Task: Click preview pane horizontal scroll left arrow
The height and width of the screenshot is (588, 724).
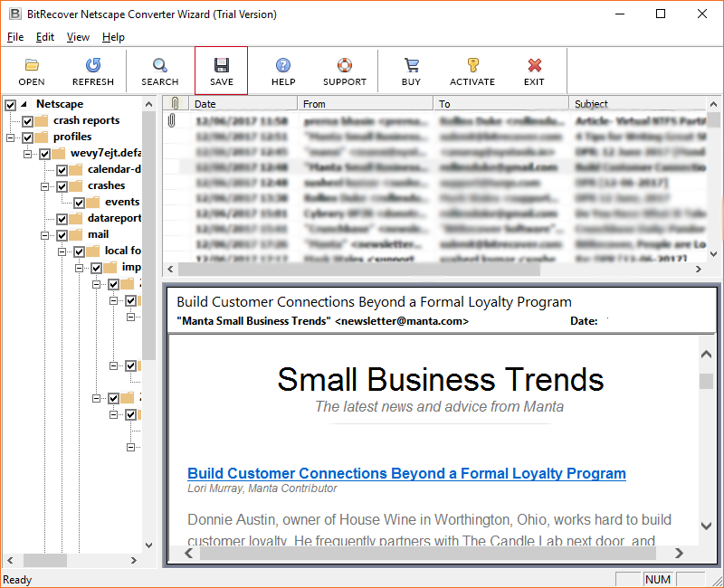Action: pyautogui.click(x=189, y=553)
